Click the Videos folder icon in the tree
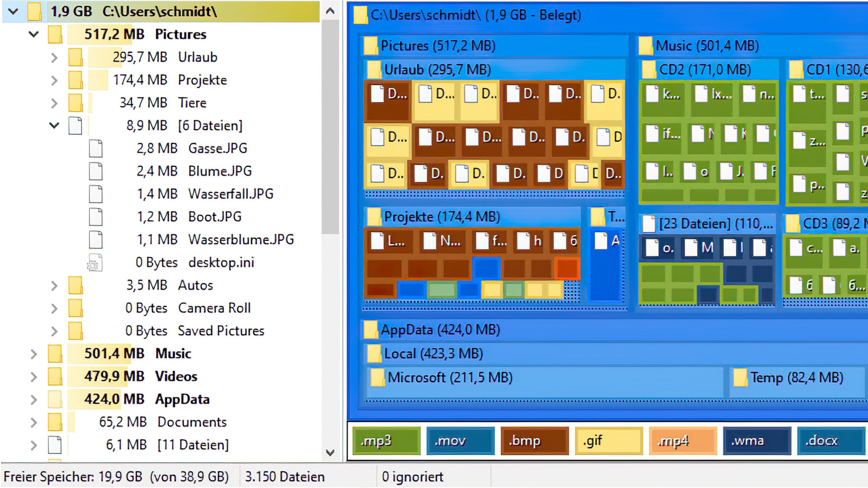Viewport: 868px width, 488px height. pos(55,376)
